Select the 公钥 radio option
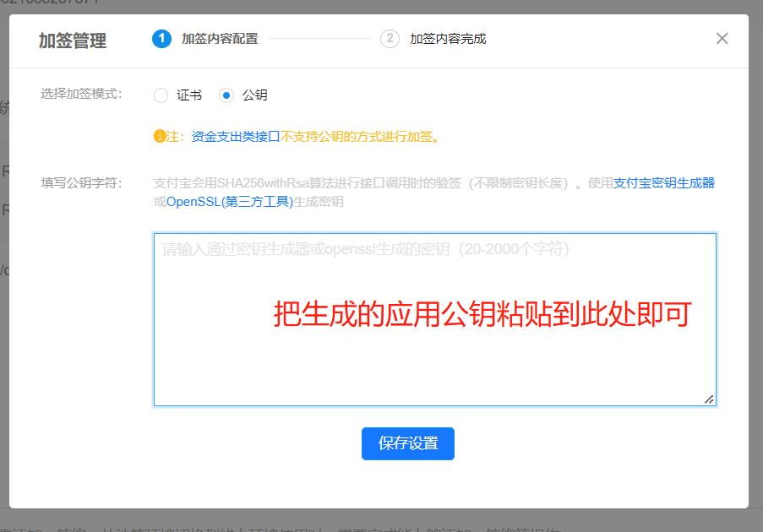Viewport: 763px width, 532px height. pyautogui.click(x=226, y=95)
